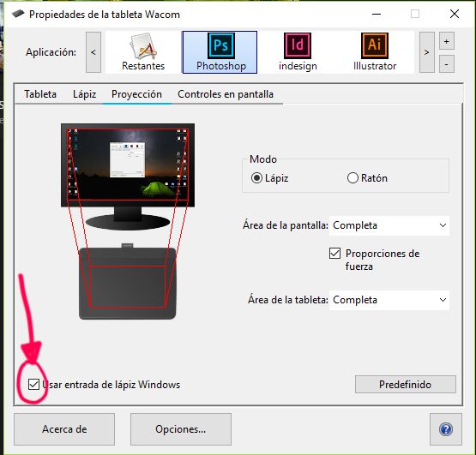Switch to the Tableta tab
The width and height of the screenshot is (476, 455).
pyautogui.click(x=40, y=94)
